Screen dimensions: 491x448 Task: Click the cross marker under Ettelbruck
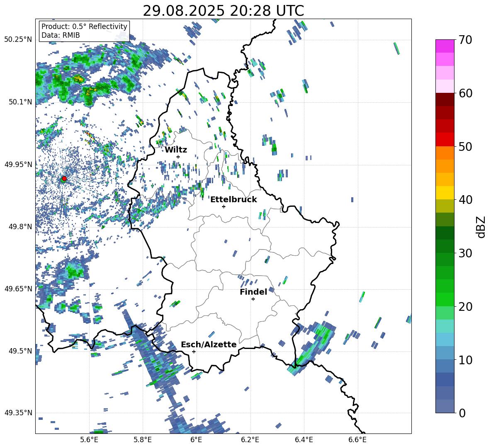(224, 206)
